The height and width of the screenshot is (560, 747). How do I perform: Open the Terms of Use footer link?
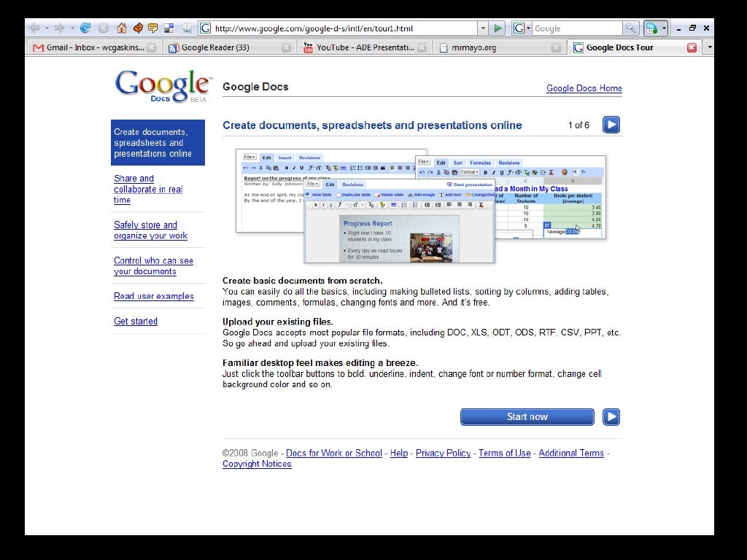pyautogui.click(x=505, y=454)
